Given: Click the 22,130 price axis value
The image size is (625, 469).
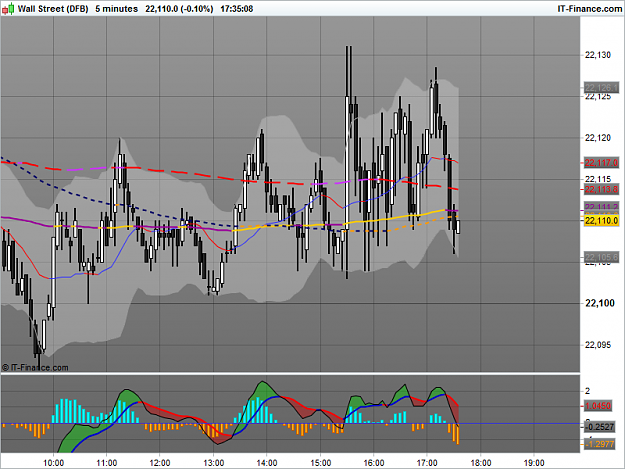Looking at the screenshot, I should coord(597,55).
